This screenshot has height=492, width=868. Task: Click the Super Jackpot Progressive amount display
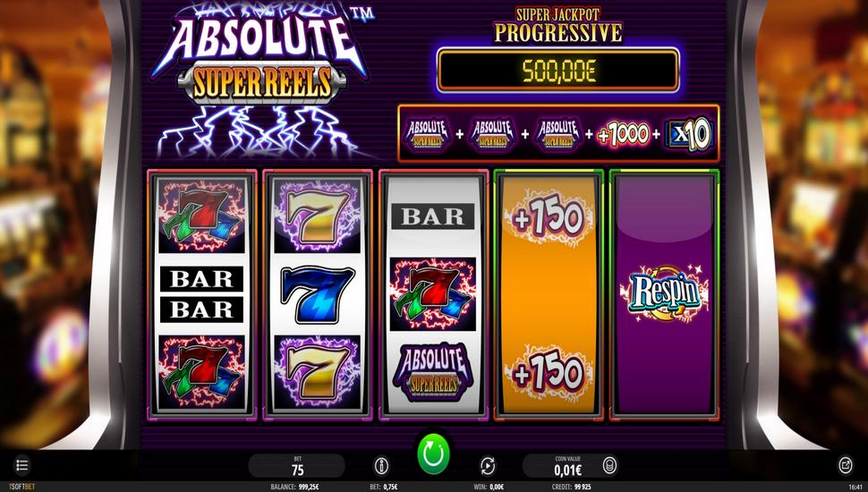click(558, 71)
